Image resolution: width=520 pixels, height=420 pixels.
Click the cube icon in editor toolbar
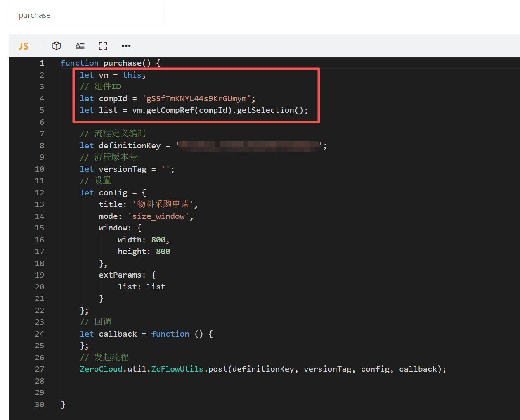pyautogui.click(x=57, y=46)
